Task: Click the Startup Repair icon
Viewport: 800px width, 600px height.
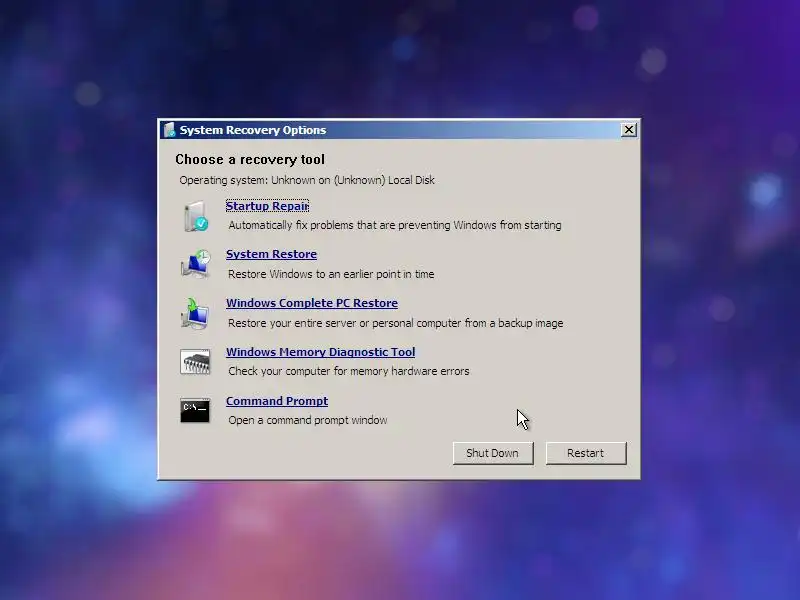Action: (x=196, y=216)
